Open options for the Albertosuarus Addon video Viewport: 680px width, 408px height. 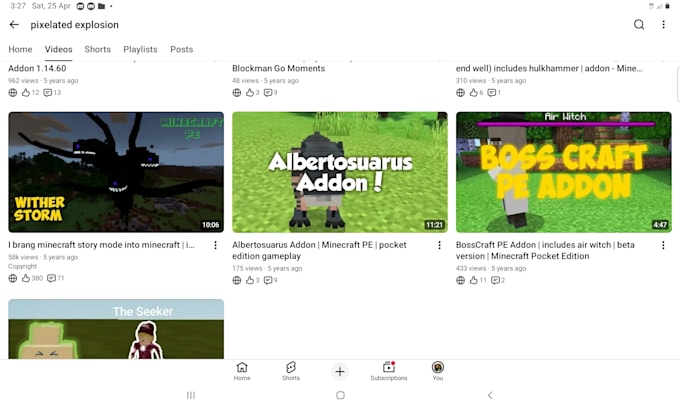[439, 245]
